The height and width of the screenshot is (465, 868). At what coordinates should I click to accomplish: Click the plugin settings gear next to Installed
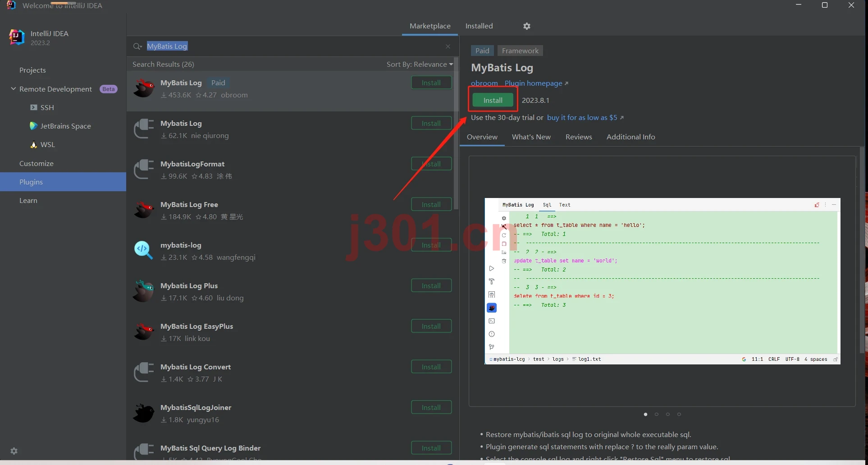(526, 26)
